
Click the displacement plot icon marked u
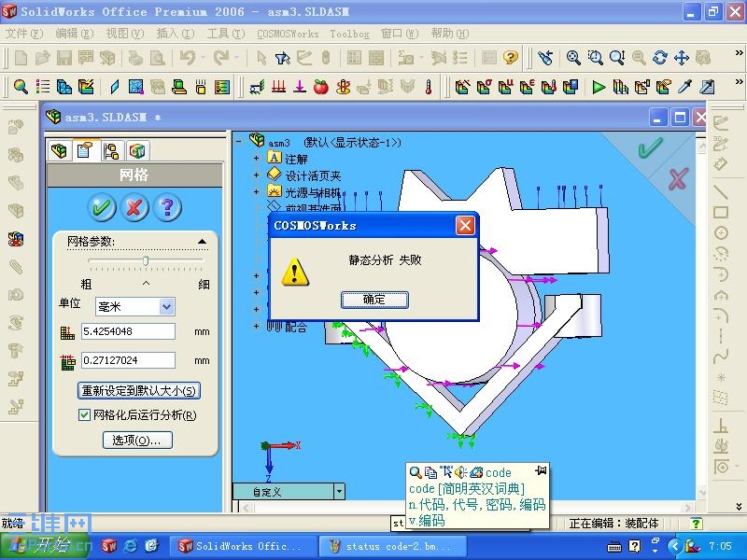pyautogui.click(x=505, y=87)
